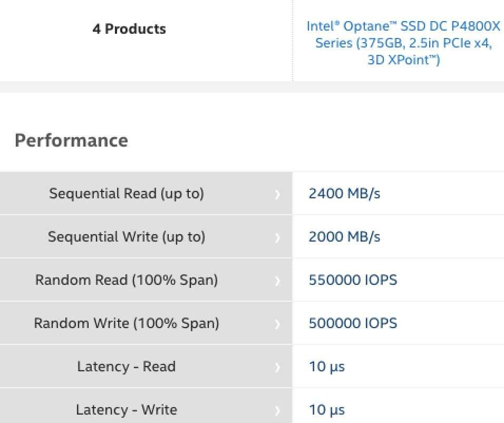Select the Latency - Write label
This screenshot has width=504, height=423.
127,410
